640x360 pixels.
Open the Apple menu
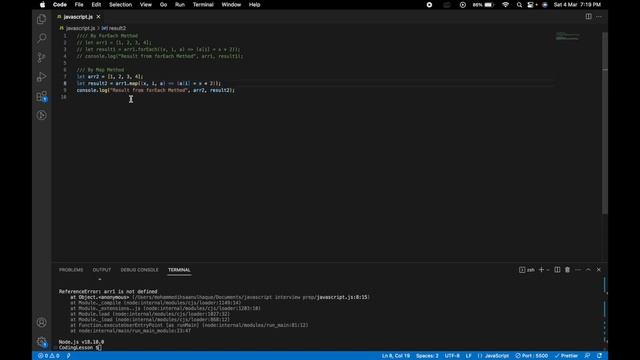(42, 5)
